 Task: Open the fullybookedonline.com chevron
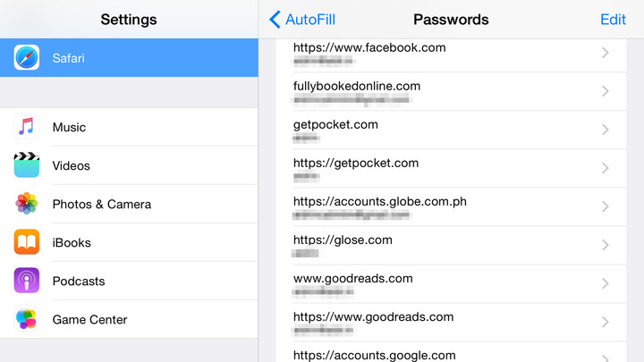click(605, 91)
